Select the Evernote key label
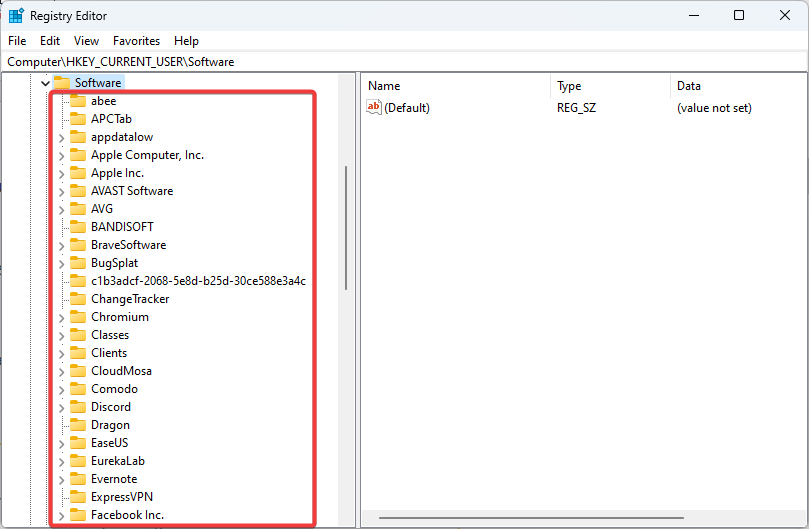This screenshot has width=809, height=529. (x=114, y=479)
